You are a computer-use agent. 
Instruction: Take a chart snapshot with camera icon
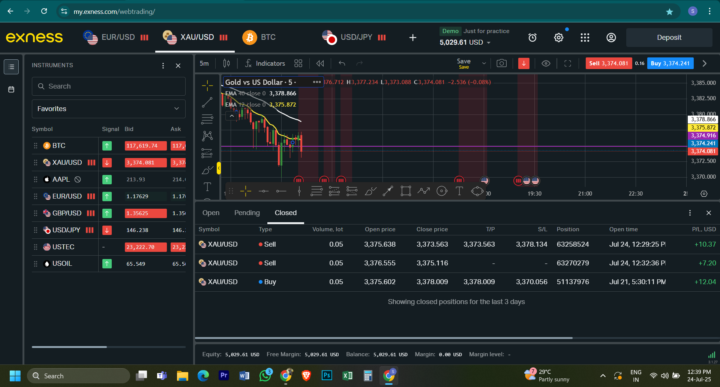[501, 63]
